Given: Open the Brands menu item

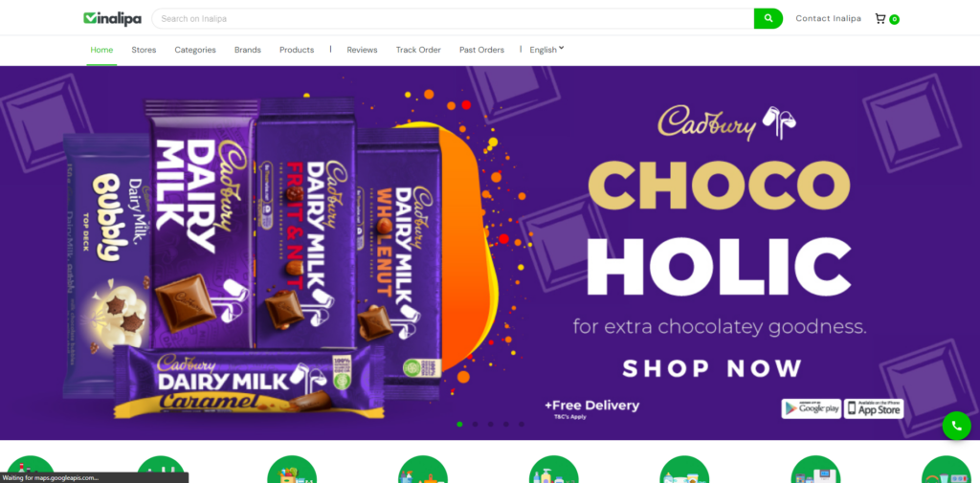Looking at the screenshot, I should (x=248, y=50).
